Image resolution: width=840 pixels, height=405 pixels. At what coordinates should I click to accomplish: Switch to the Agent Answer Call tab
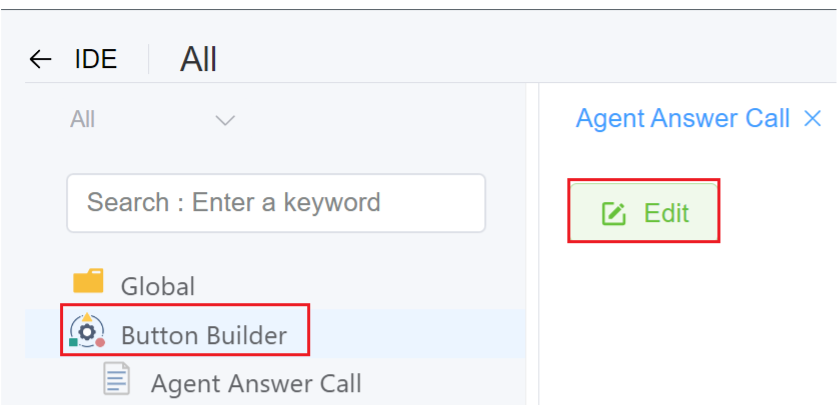pyautogui.click(x=683, y=119)
